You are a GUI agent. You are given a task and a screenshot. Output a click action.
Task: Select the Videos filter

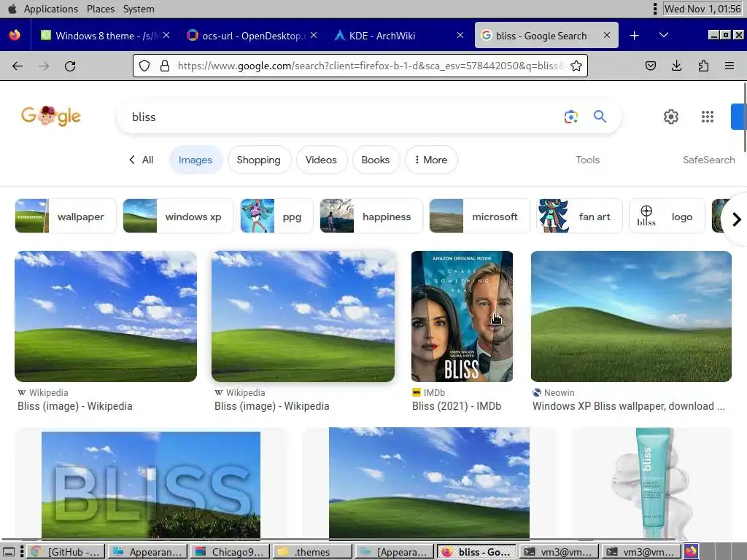pos(321,160)
